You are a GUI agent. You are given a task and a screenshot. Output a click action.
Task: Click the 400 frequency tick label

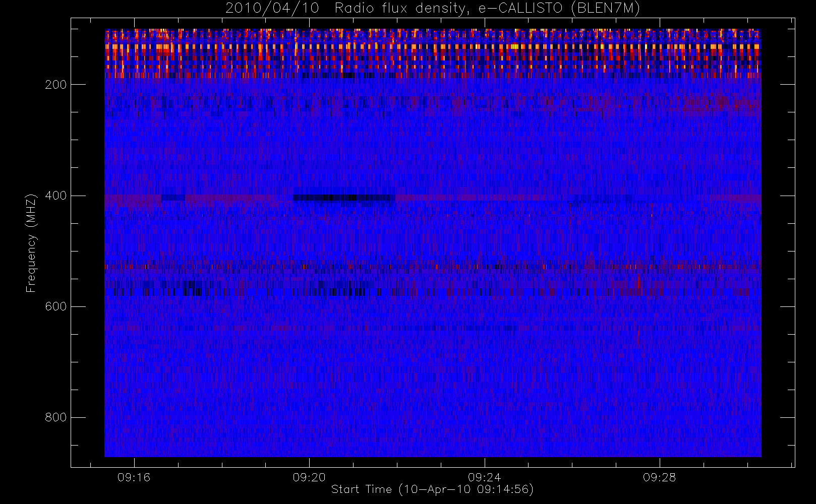click(x=56, y=196)
